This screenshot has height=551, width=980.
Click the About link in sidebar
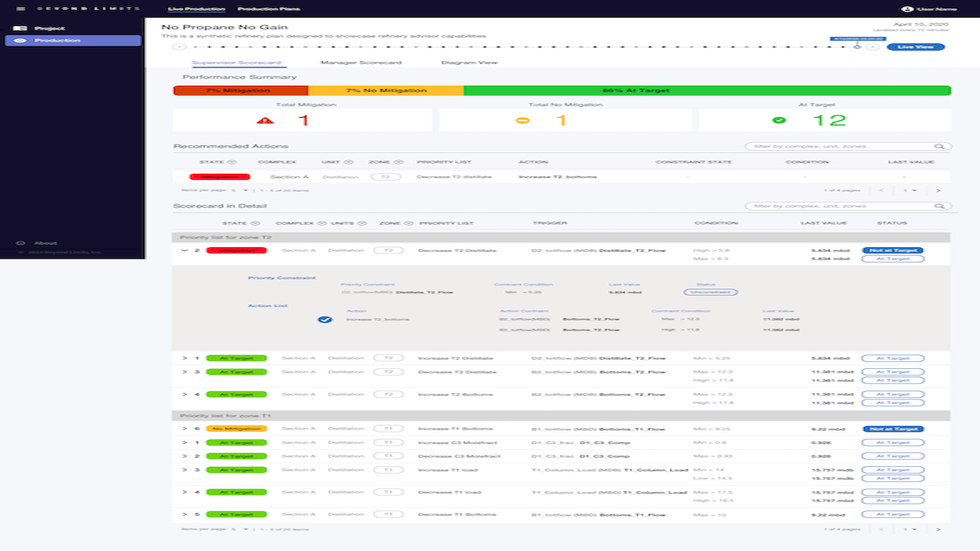pos(45,243)
